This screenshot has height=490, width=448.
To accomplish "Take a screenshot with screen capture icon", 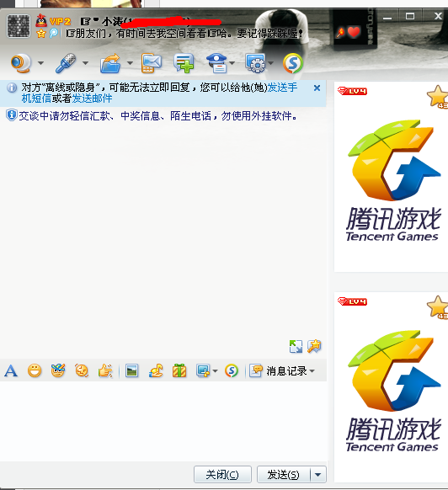I will (x=203, y=371).
